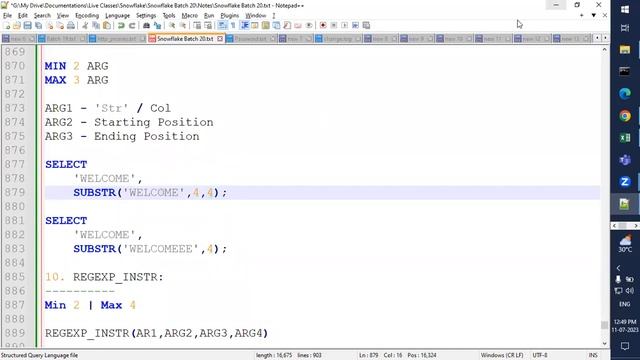Redo the edit via the toolbar
Image resolution: width=640 pixels, height=360 pixels.
(132, 25)
